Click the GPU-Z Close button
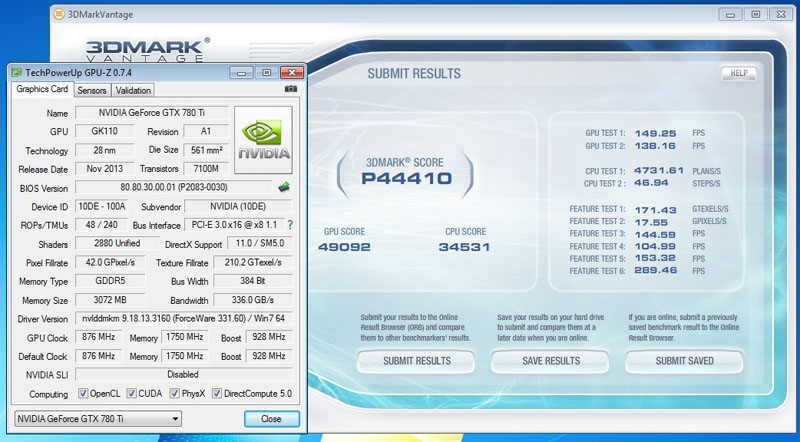 [x=271, y=419]
